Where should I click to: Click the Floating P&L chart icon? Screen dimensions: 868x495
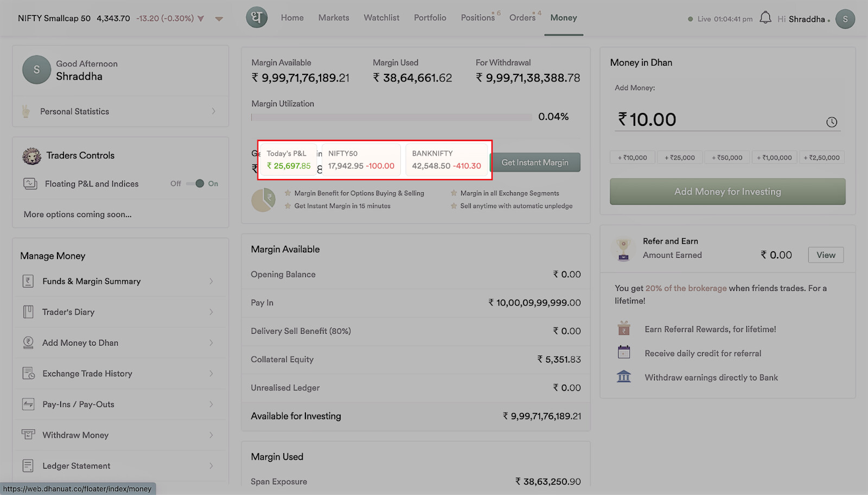point(30,183)
